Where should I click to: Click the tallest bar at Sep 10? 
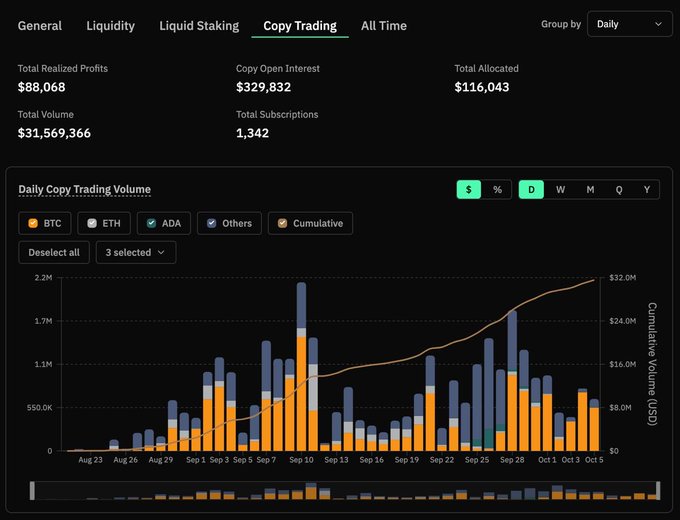click(x=301, y=366)
